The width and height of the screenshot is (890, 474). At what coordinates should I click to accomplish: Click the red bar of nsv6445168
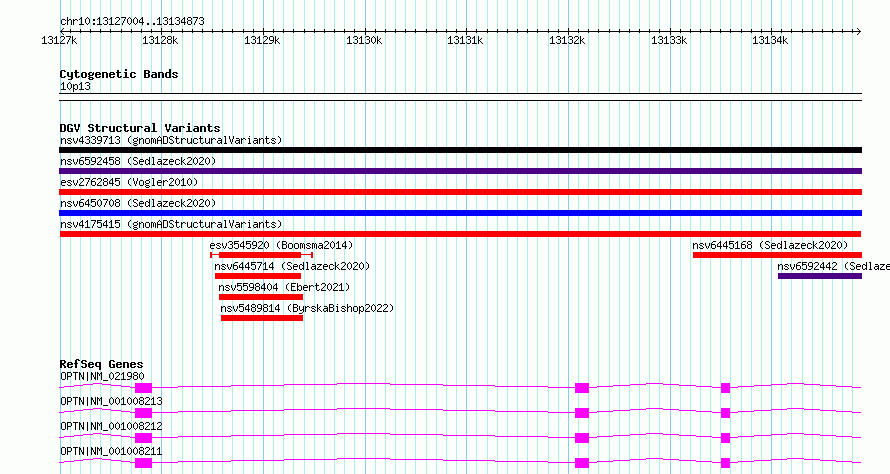[x=777, y=255]
